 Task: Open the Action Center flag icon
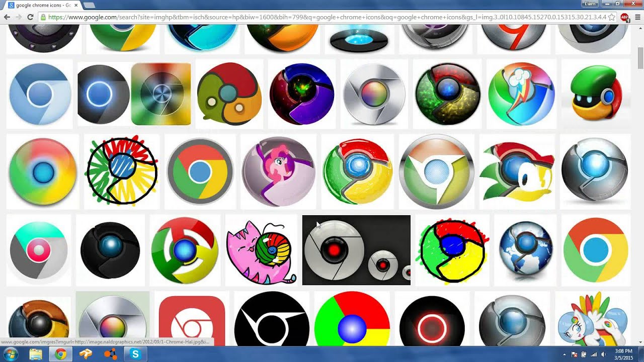tap(574, 355)
